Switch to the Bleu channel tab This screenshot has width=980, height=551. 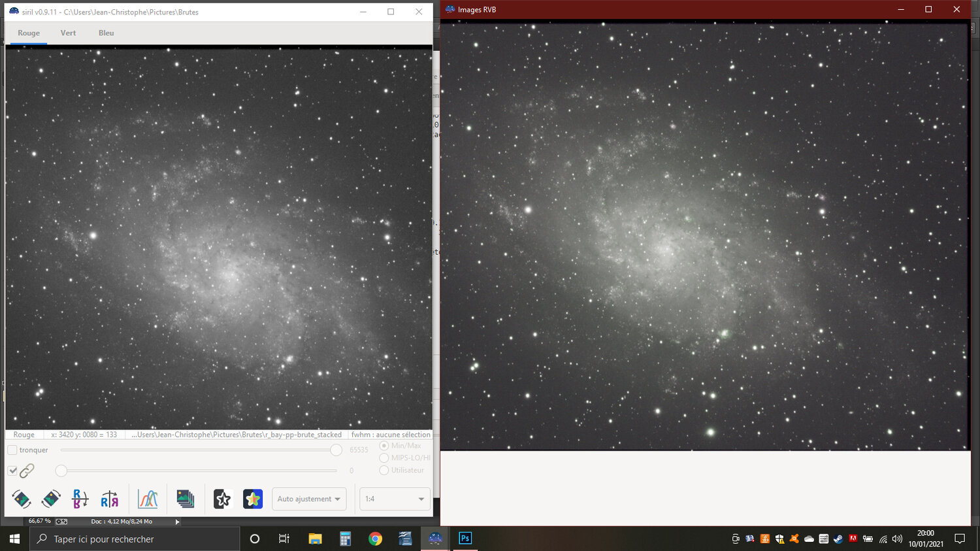pyautogui.click(x=106, y=33)
